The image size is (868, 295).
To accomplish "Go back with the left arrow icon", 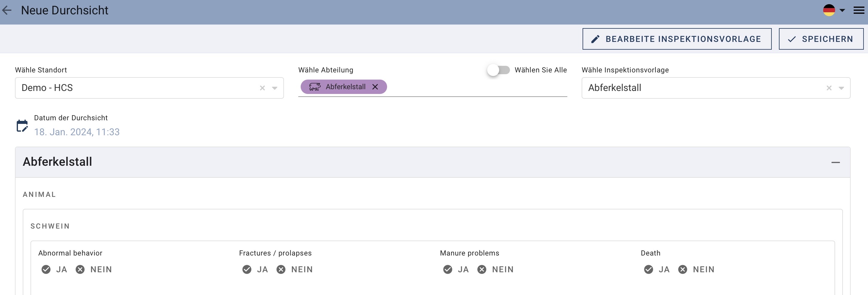I will [x=7, y=10].
